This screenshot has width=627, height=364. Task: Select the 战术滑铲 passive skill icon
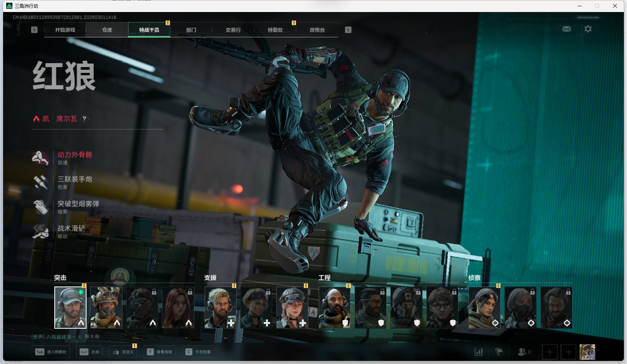40,231
